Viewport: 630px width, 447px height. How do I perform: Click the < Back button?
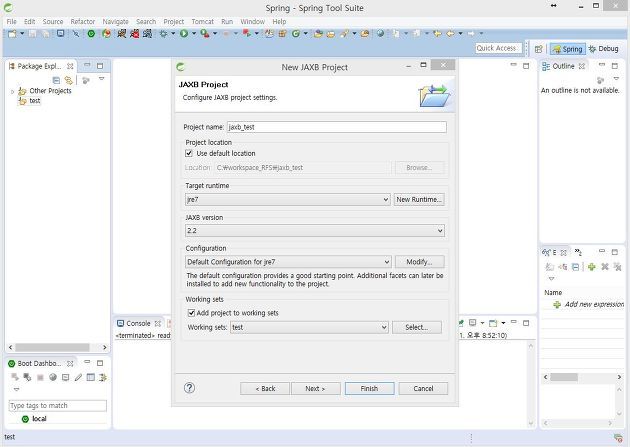click(x=265, y=388)
